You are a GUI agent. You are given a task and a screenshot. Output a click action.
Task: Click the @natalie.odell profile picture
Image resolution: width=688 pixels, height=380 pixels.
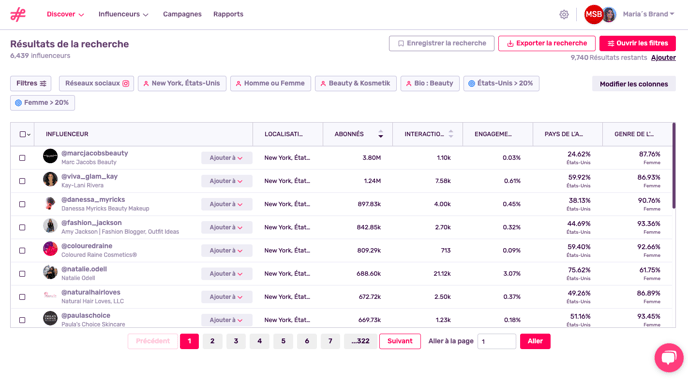(x=50, y=272)
